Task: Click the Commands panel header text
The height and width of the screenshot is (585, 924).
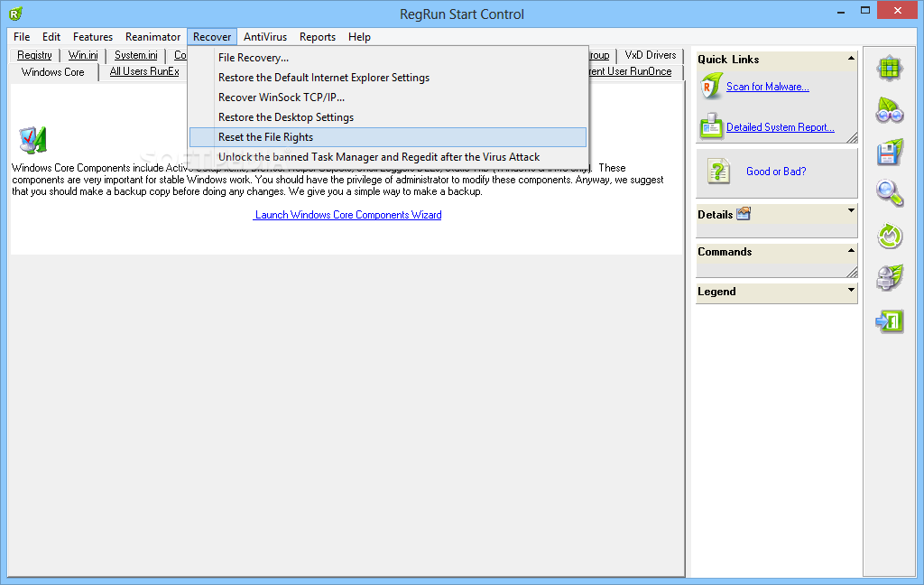Action: 725,252
